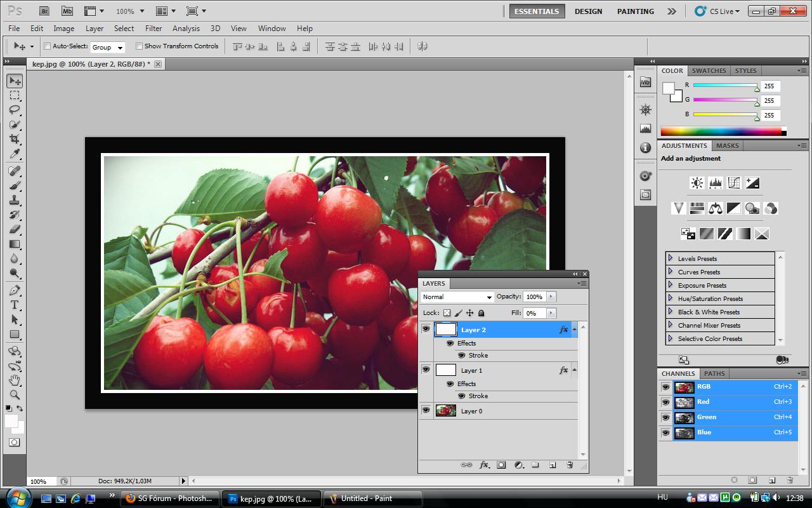Switch to the Design workspace
This screenshot has width=812, height=508.
588,11
